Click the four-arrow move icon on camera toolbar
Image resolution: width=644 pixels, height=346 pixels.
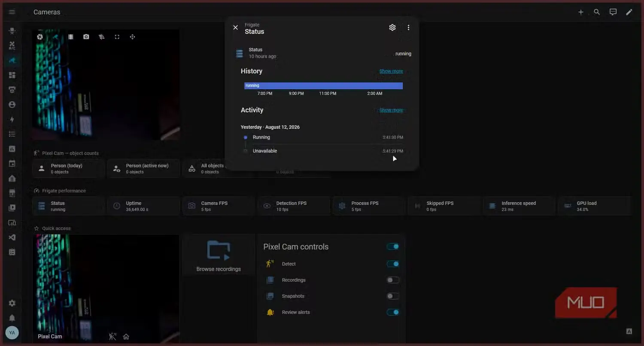(132, 37)
